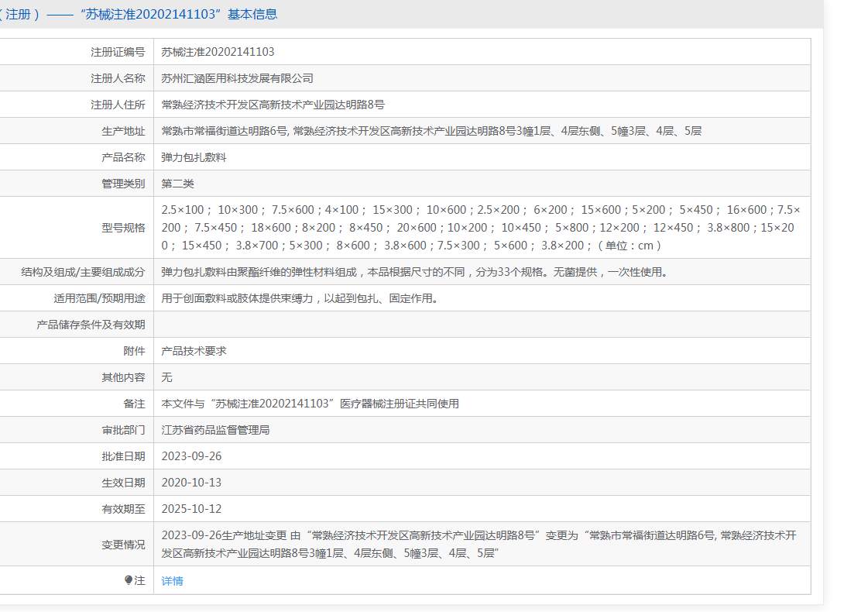Click effective date 2020-10-13

click(191, 483)
